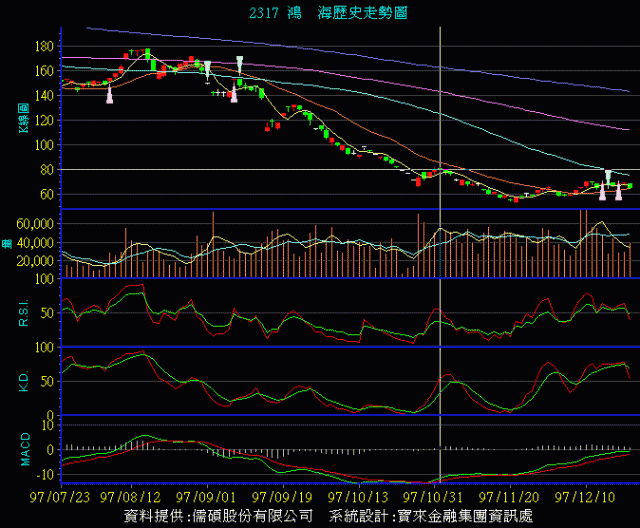Select the 50 label on K.D. axis
The height and width of the screenshot is (528, 640).
tap(47, 382)
